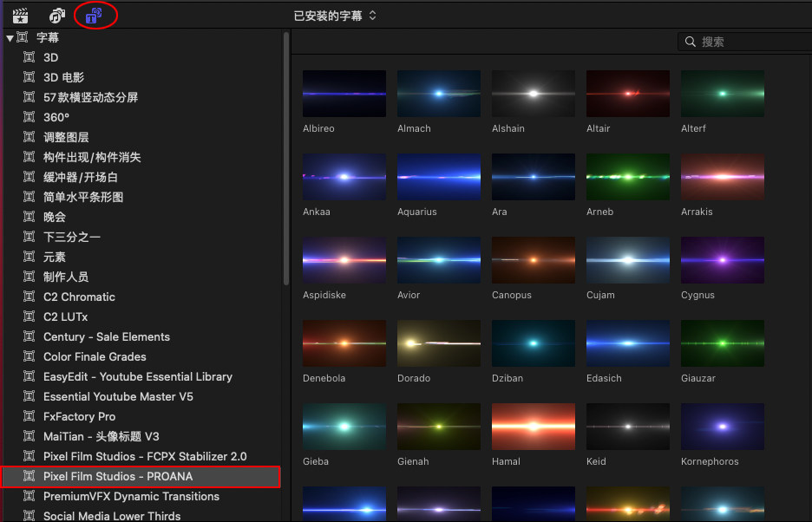Choose the Ankaa flare thumbnail

[x=344, y=177]
